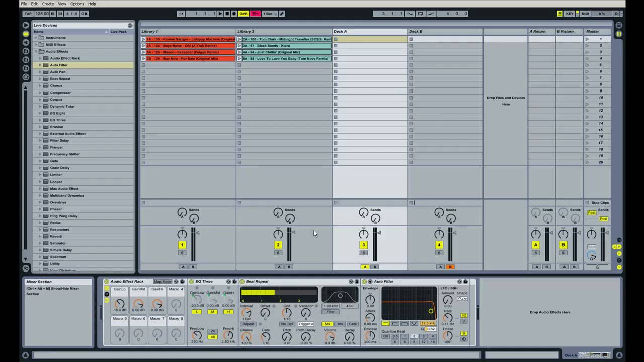Expand the Audio Effect Rack entry
The height and width of the screenshot is (362, 644).
pyautogui.click(x=40, y=58)
